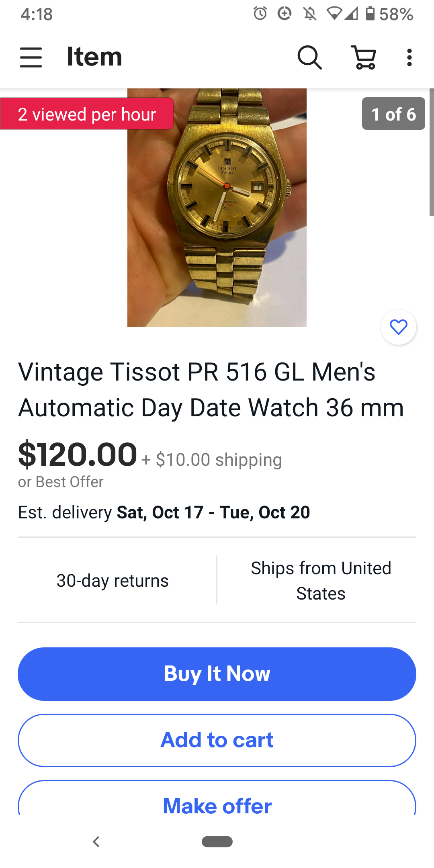Tap the home gesture pill
The image size is (434, 868).
[x=217, y=841]
